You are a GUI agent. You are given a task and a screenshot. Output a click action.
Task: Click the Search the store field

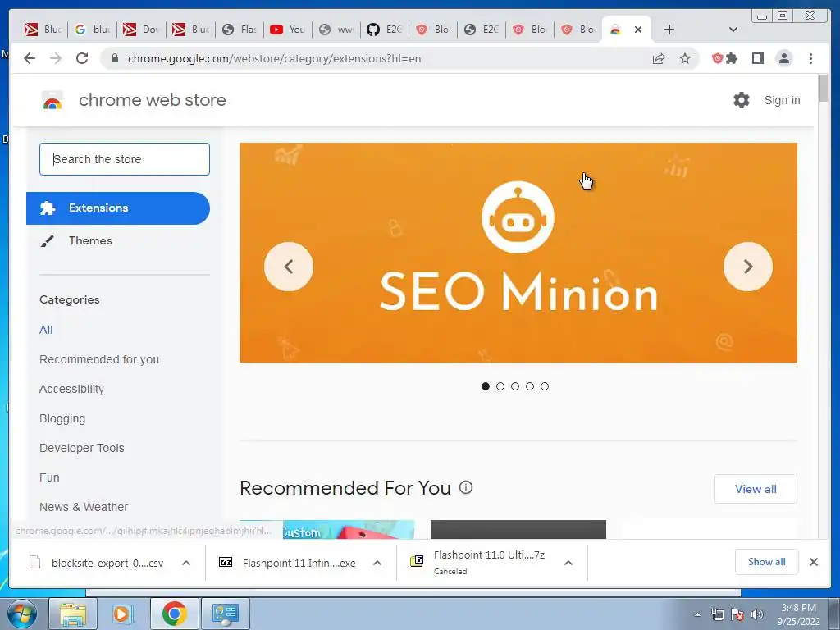[125, 159]
